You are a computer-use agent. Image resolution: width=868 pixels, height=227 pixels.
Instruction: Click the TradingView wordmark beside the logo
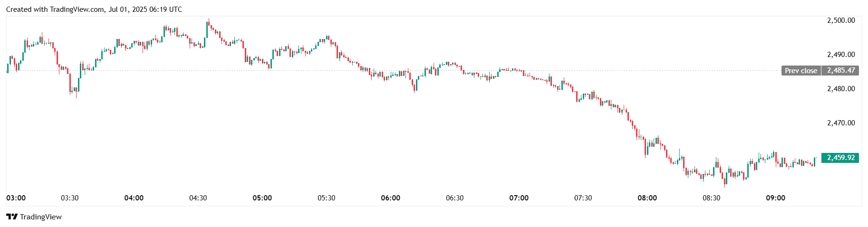41,217
